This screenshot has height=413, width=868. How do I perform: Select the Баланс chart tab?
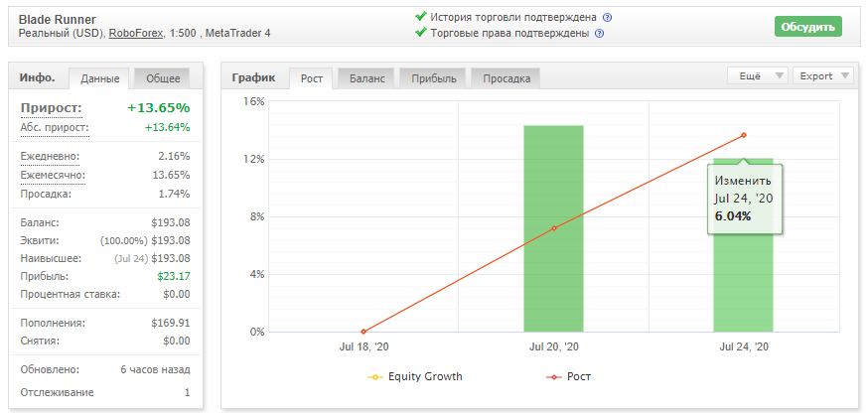367,78
